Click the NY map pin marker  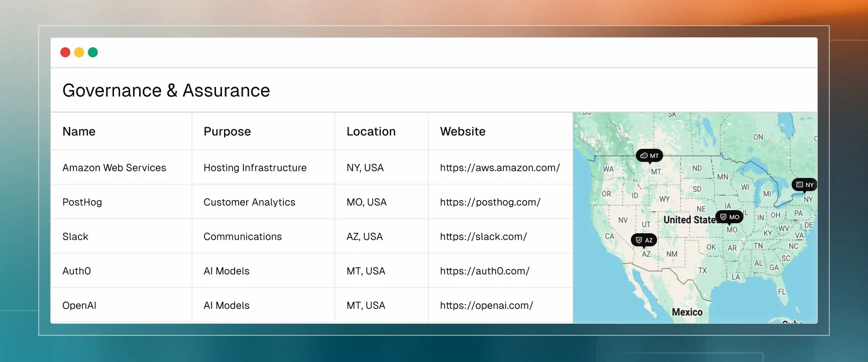804,185
